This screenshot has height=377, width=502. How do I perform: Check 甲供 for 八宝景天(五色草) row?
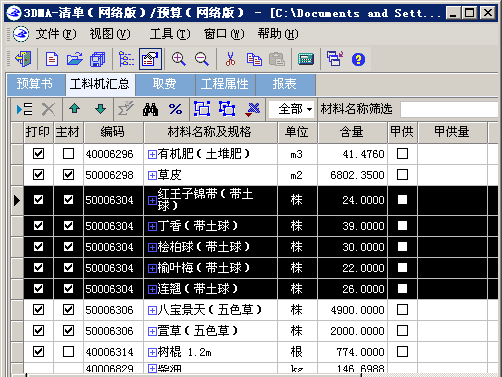pos(402,310)
